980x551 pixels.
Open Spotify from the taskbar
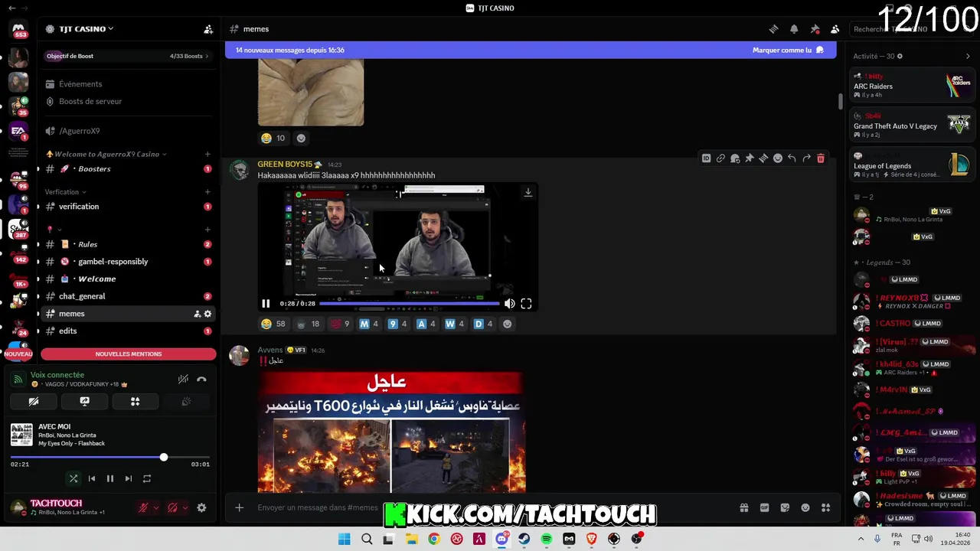pyautogui.click(x=547, y=540)
